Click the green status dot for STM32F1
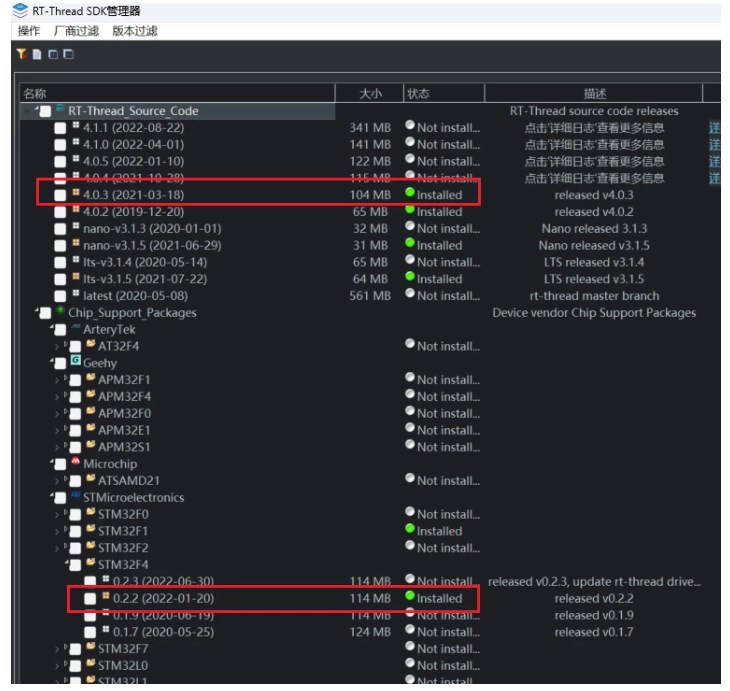730x691 pixels. point(410,528)
